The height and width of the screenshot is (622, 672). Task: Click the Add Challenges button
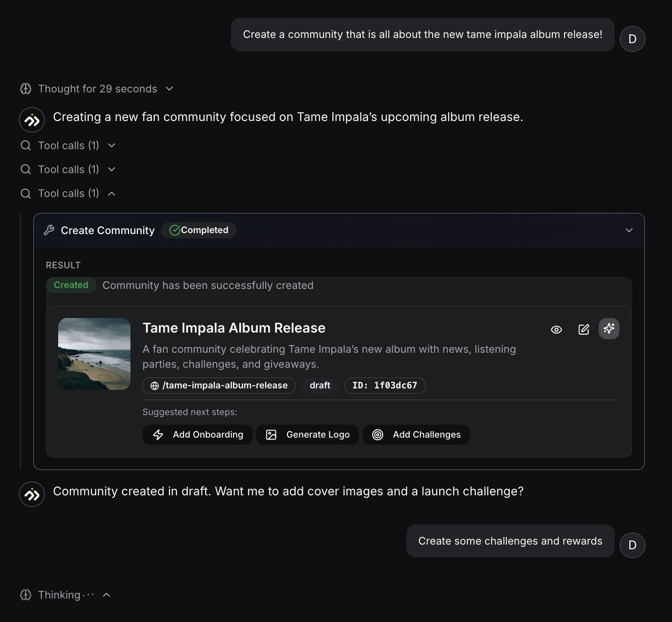click(416, 435)
